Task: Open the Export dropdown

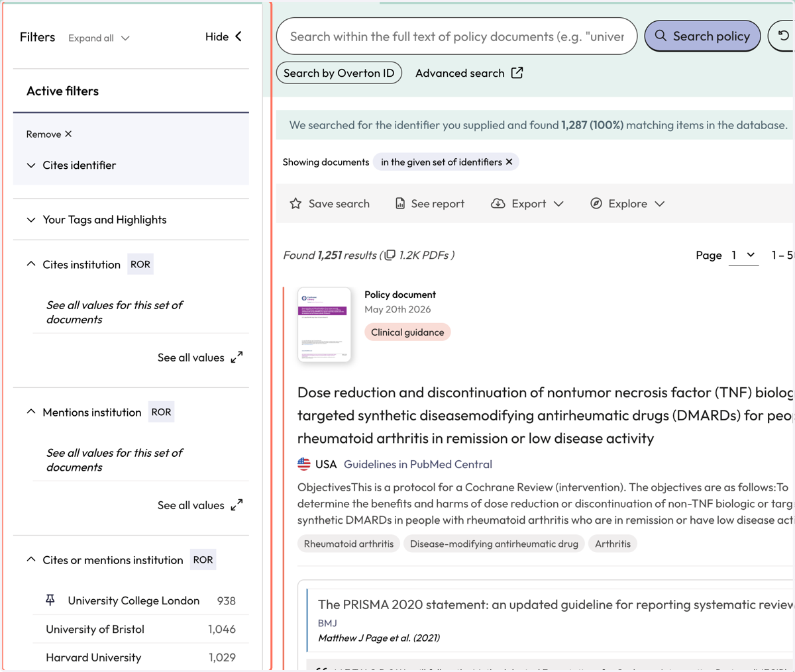Action: click(x=527, y=204)
